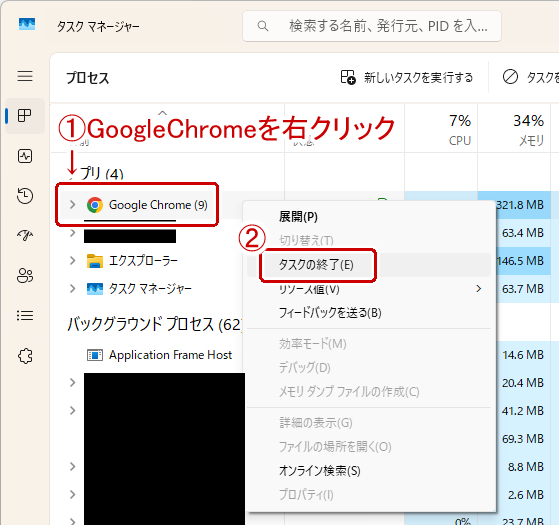Click the 69.3 MB memory value

(523, 438)
